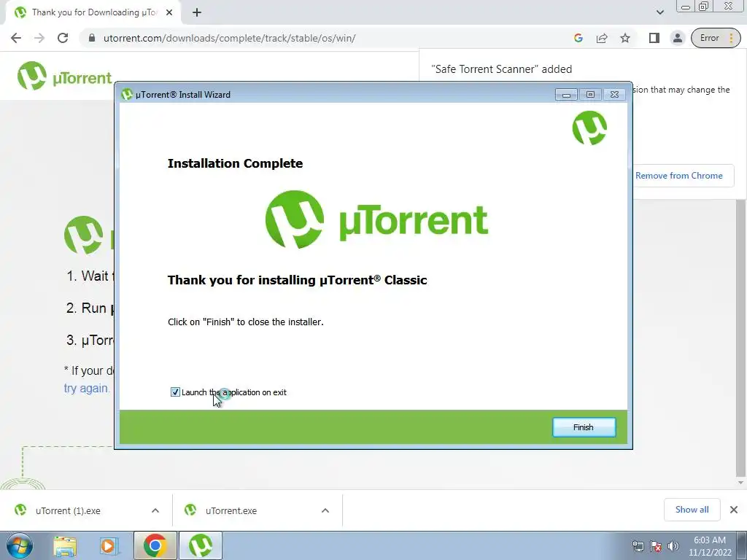Click the try again link
Image resolution: width=747 pixels, height=560 pixels.
(86, 388)
